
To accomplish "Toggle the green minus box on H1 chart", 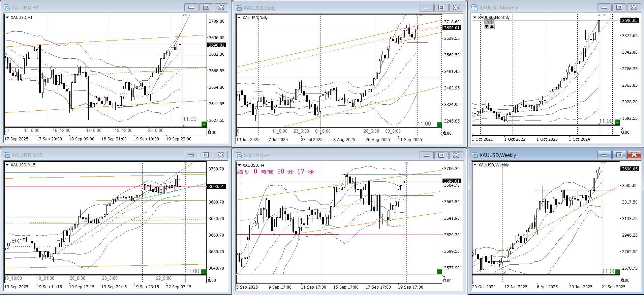I will (x=204, y=124).
